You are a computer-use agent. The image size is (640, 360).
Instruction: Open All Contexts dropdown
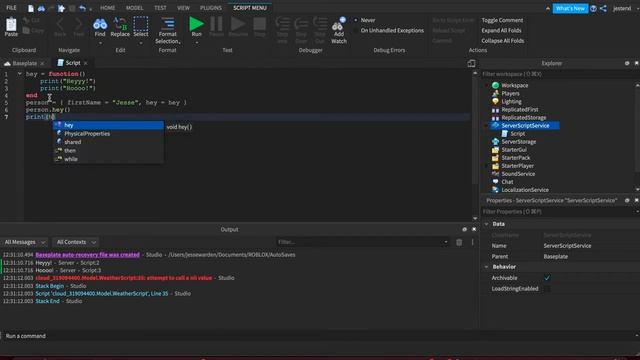76,242
